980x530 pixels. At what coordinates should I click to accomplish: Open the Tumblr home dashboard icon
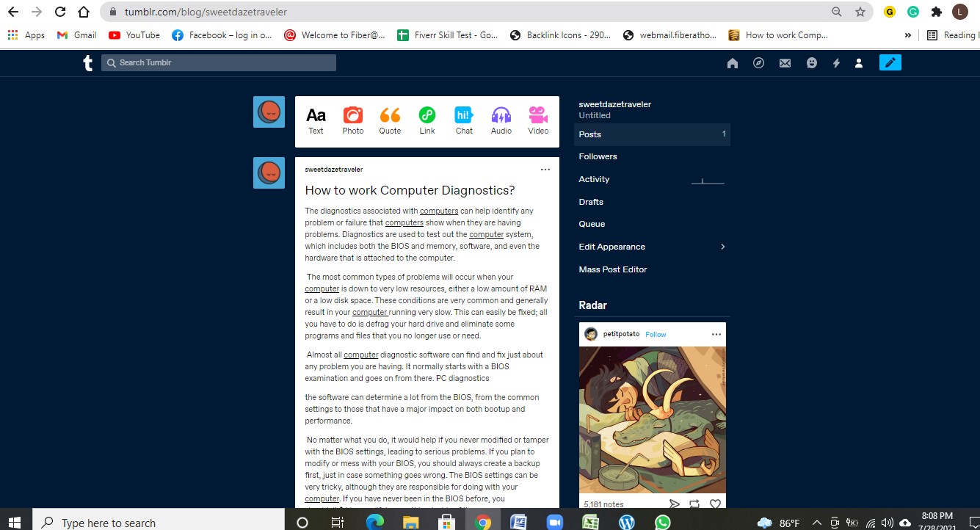point(732,63)
